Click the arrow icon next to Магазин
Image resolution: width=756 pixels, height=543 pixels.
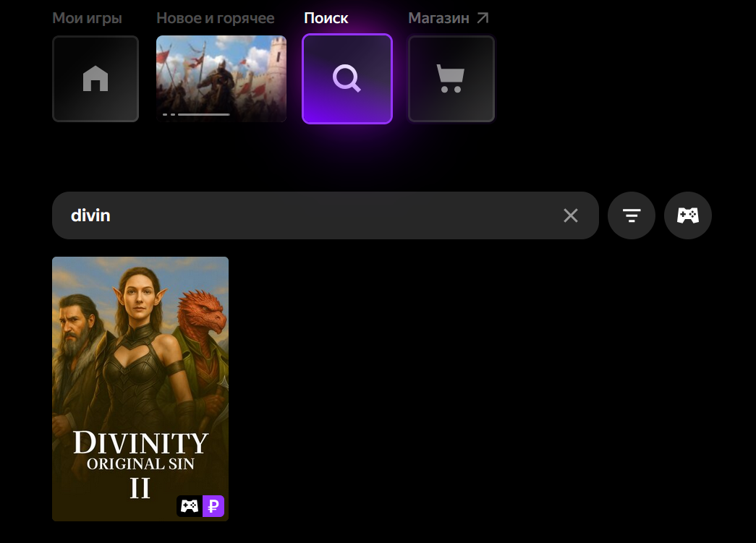[483, 18]
